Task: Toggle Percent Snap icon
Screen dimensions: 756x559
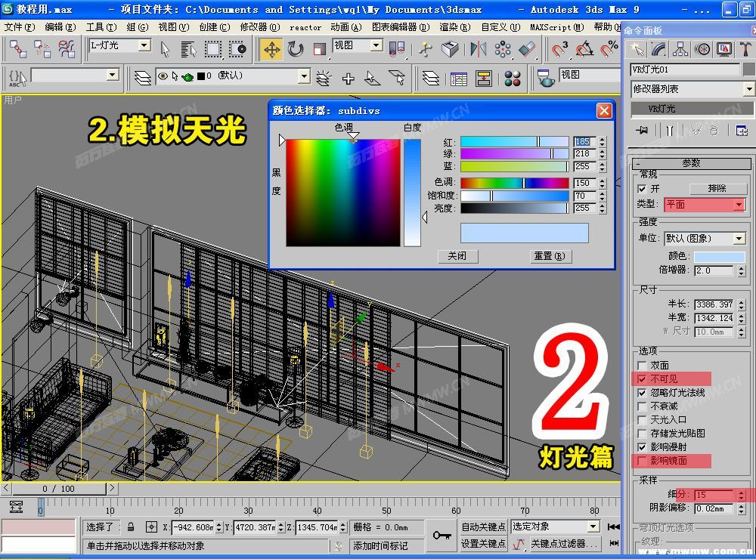Action: 609,48
